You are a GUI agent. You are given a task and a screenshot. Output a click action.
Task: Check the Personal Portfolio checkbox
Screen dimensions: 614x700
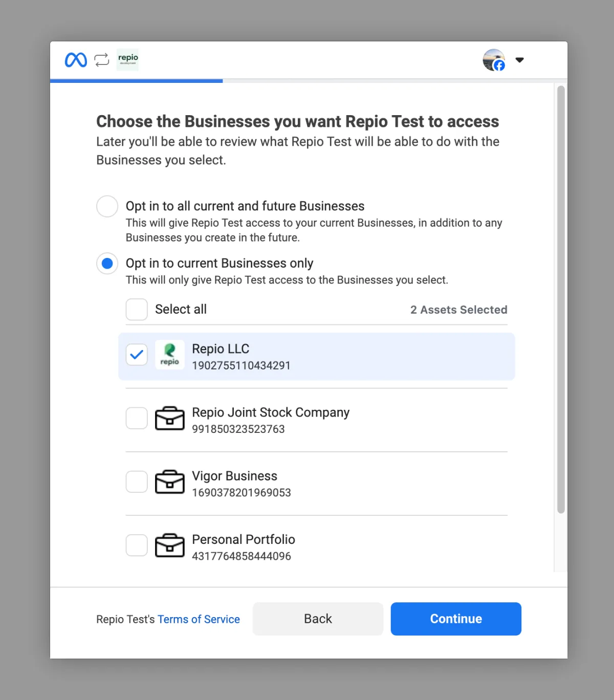(x=137, y=545)
